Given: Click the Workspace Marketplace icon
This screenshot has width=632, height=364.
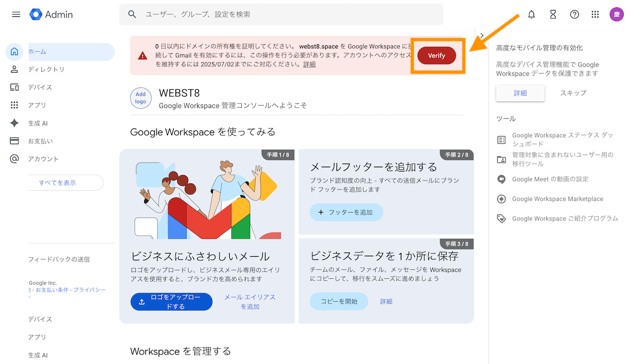Looking at the screenshot, I should point(501,199).
